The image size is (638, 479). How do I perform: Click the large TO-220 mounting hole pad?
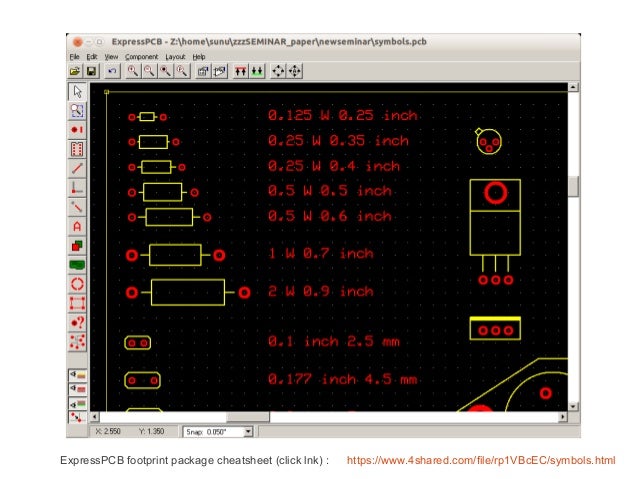pos(496,192)
